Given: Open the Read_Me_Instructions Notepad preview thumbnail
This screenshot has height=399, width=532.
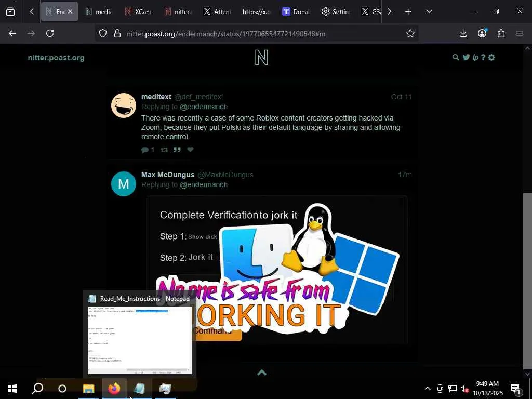Looking at the screenshot, I should click(139, 340).
